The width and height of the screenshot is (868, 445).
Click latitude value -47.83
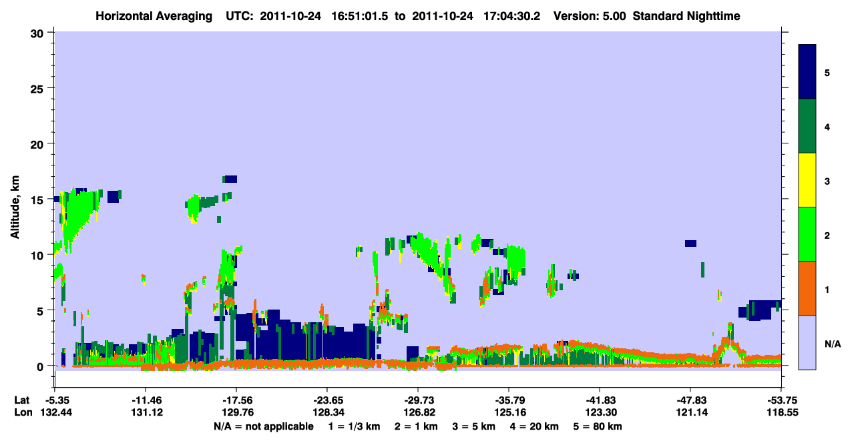pos(690,400)
